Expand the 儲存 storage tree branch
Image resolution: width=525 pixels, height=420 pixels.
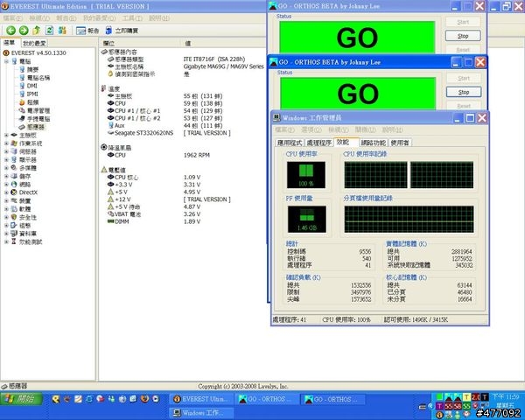6,176
